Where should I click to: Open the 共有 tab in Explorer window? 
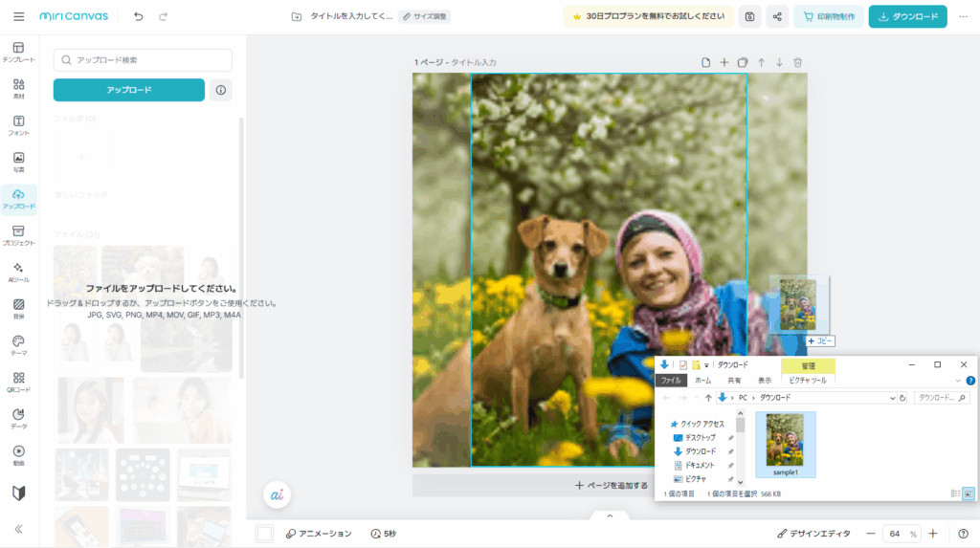734,381
